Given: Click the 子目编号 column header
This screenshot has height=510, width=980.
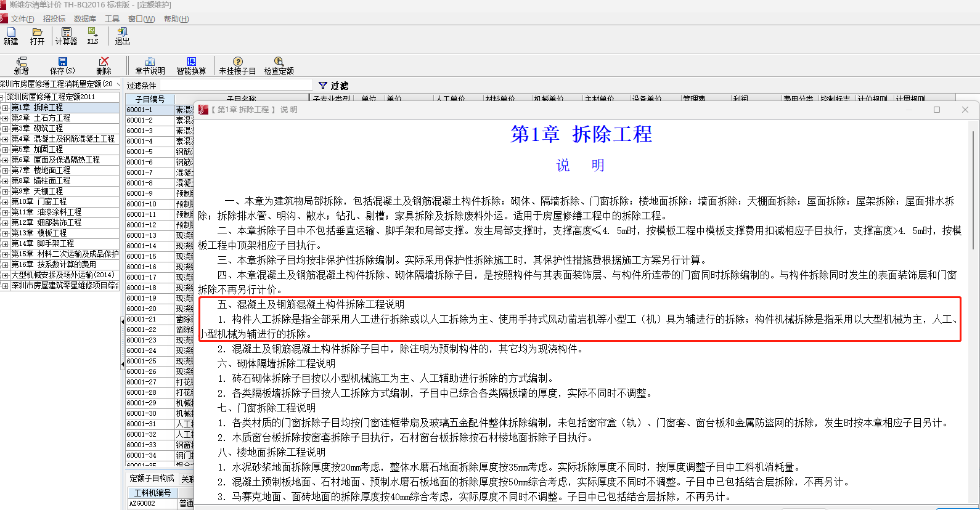Looking at the screenshot, I should pyautogui.click(x=150, y=99).
